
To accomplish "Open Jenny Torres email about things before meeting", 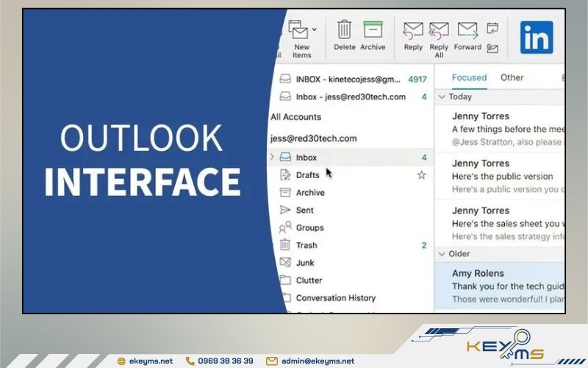I will 500,129.
